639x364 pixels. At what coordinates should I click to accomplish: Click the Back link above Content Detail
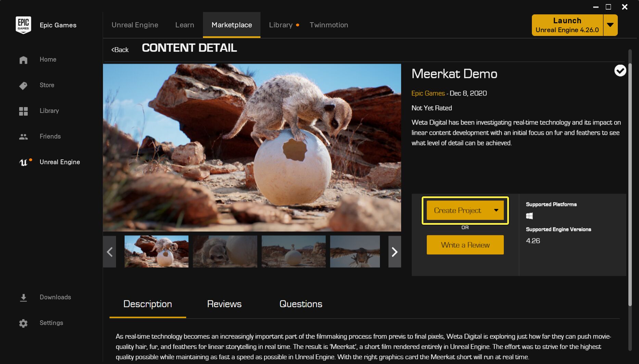[x=119, y=49]
